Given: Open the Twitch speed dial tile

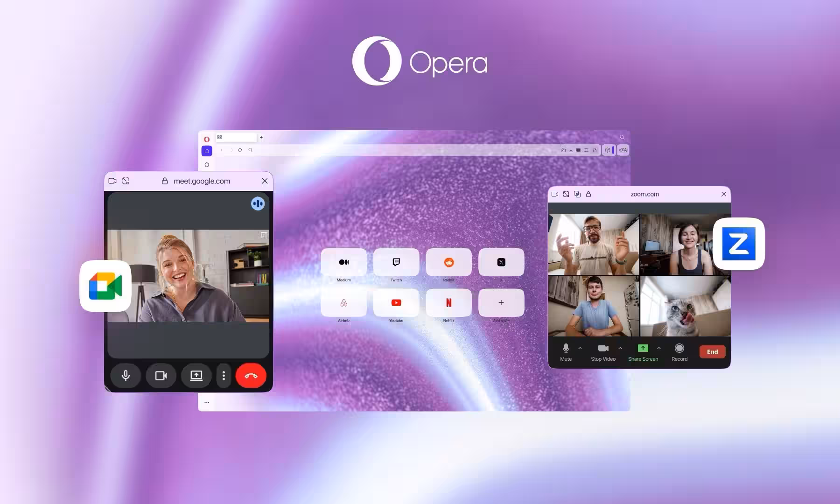Looking at the screenshot, I should (396, 263).
